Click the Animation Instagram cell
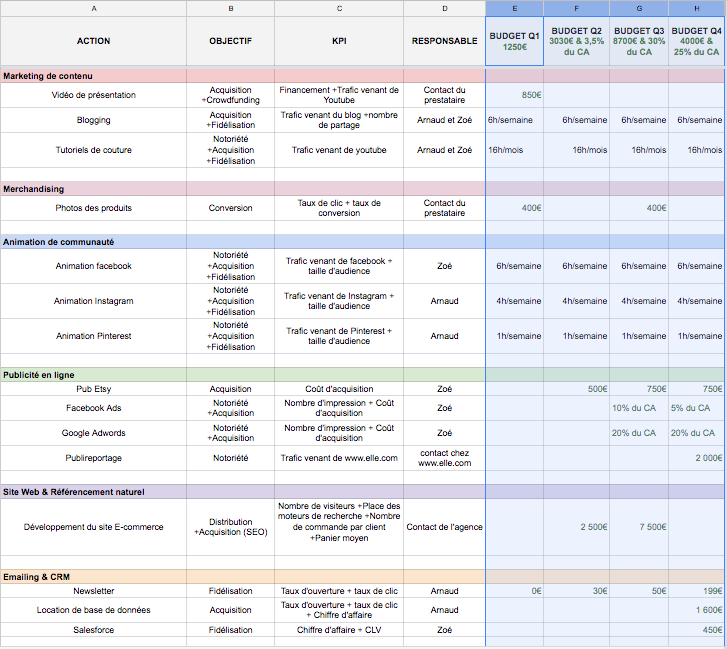 point(93,301)
